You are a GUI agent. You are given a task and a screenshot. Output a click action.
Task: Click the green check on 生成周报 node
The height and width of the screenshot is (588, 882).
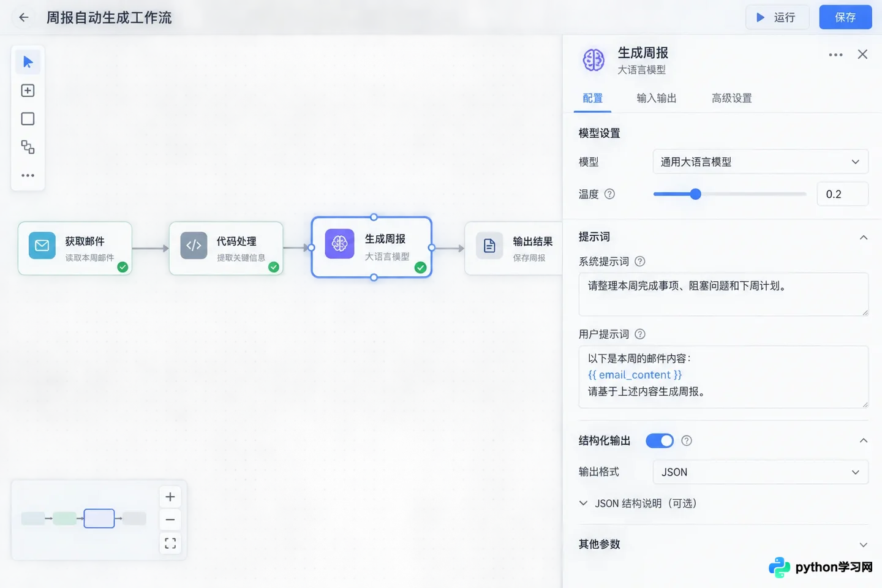click(x=420, y=267)
